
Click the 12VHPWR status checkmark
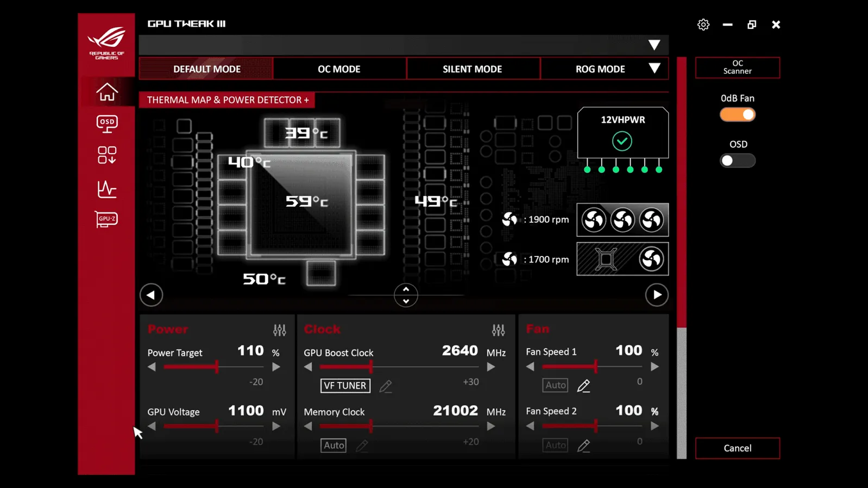pyautogui.click(x=622, y=141)
